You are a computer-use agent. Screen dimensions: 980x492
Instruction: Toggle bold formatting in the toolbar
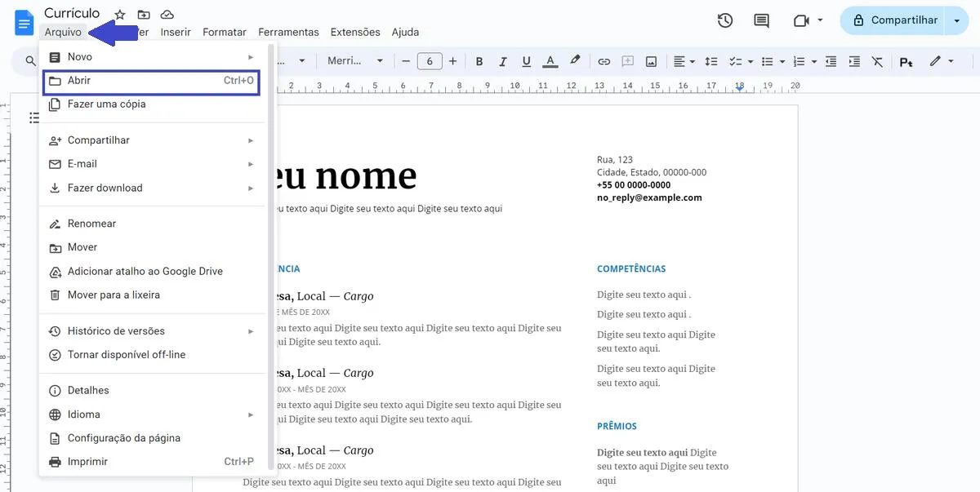click(479, 60)
